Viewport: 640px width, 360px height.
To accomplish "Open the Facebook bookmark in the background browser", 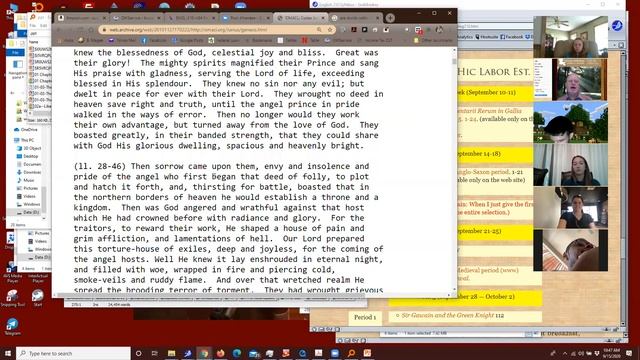I will click(x=511, y=37).
